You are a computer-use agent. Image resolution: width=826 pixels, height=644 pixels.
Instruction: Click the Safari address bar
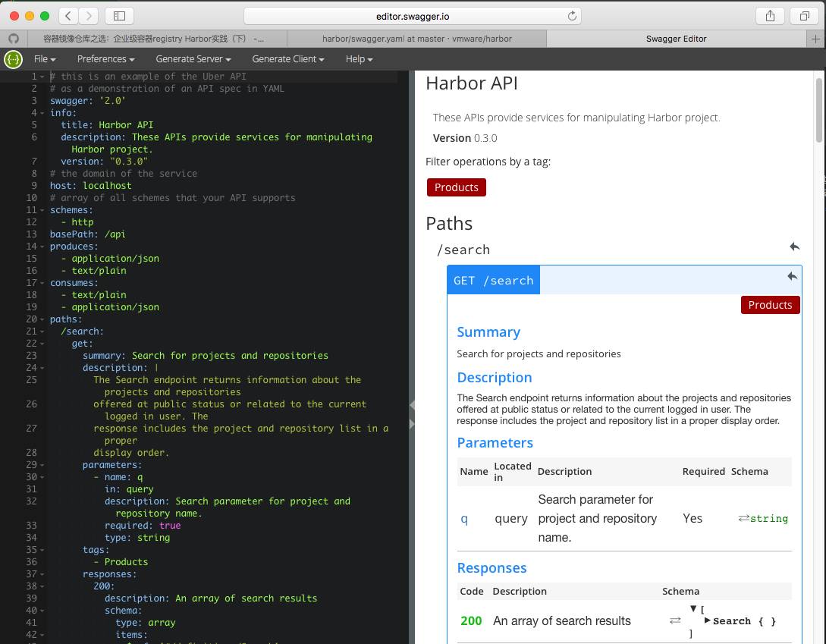[x=413, y=17]
